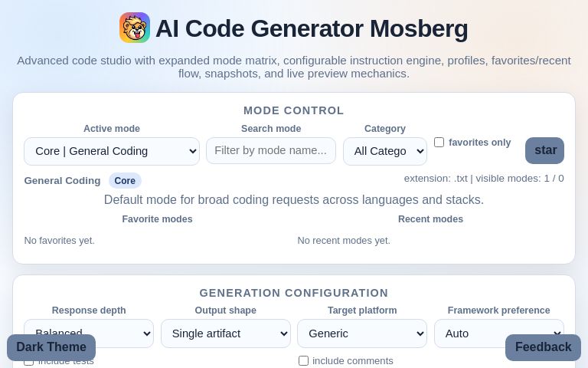The width and height of the screenshot is (588, 368).
Task: Switch to Dark Theme
Action: click(51, 347)
